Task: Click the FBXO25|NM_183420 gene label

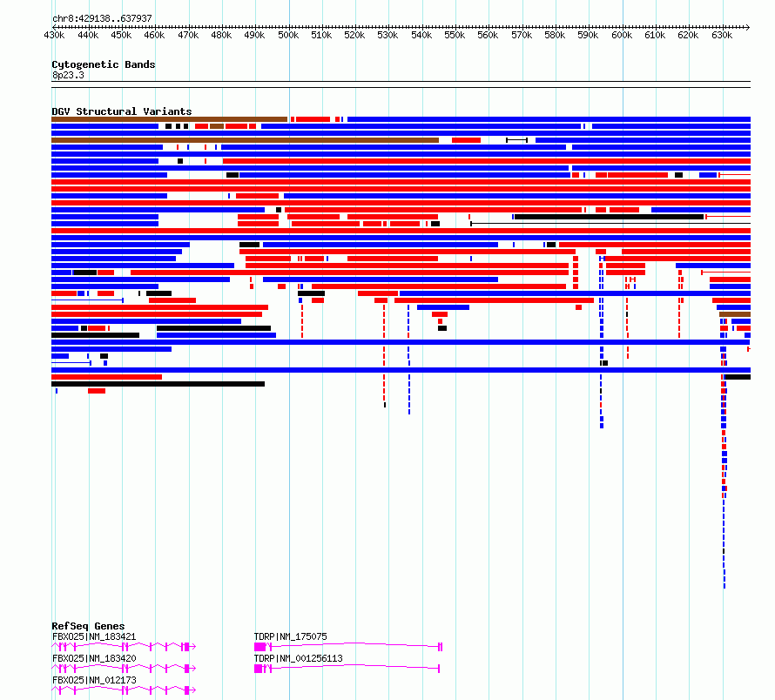Action: pyautogui.click(x=94, y=658)
